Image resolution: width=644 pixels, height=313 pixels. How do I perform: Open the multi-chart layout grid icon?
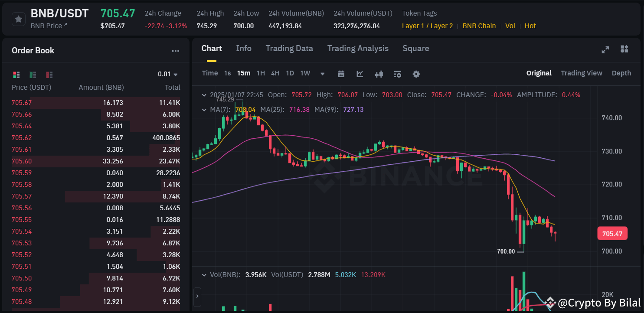(624, 49)
